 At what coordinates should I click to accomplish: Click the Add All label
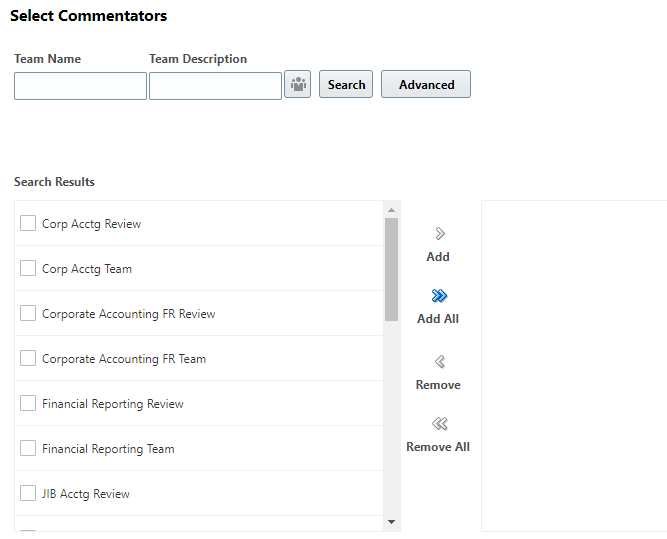438,319
